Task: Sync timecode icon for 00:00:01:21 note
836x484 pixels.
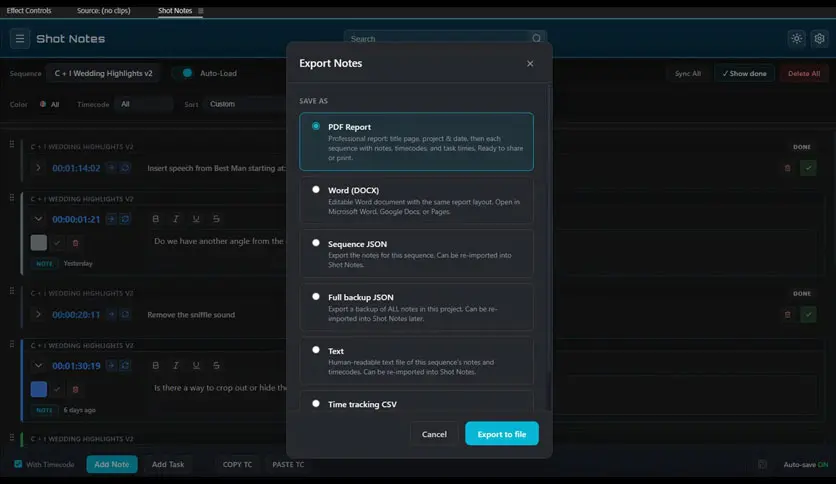Action: 125,219
